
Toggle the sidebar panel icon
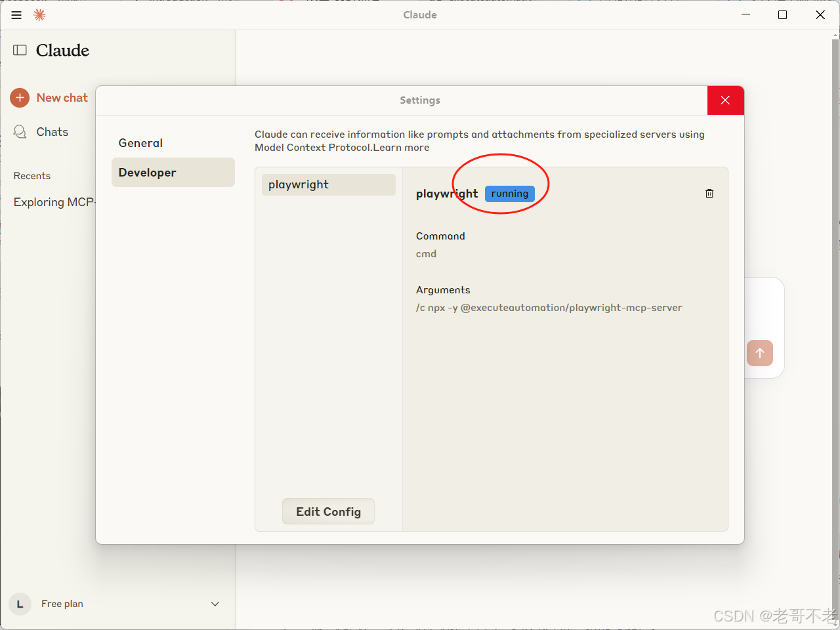pos(20,51)
